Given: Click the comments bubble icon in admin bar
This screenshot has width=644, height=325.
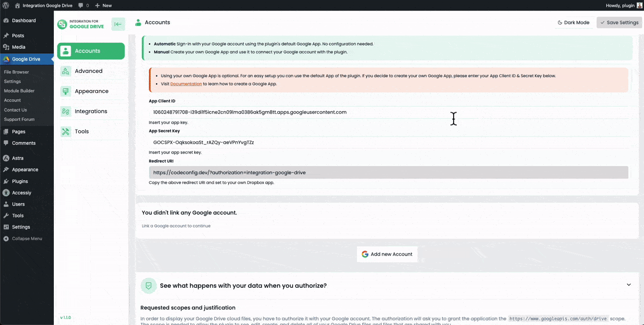Looking at the screenshot, I should click(x=80, y=6).
